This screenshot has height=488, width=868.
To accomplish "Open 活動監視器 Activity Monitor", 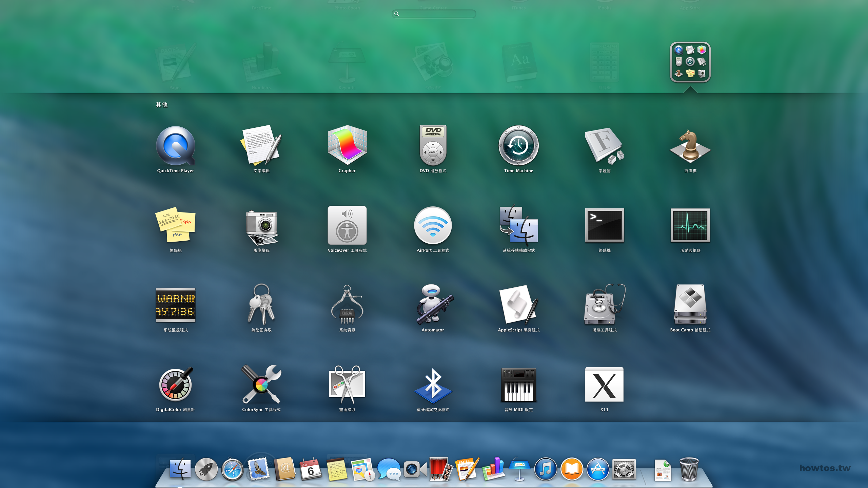I will 690,225.
